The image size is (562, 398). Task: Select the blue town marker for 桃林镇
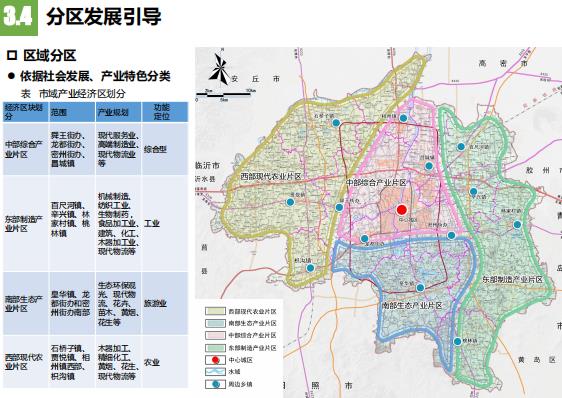[x=458, y=341]
